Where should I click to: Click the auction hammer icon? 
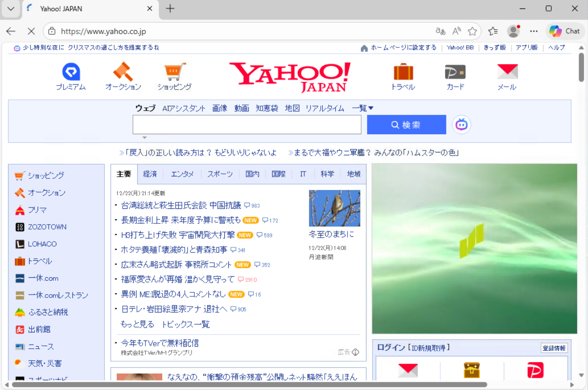[122, 72]
